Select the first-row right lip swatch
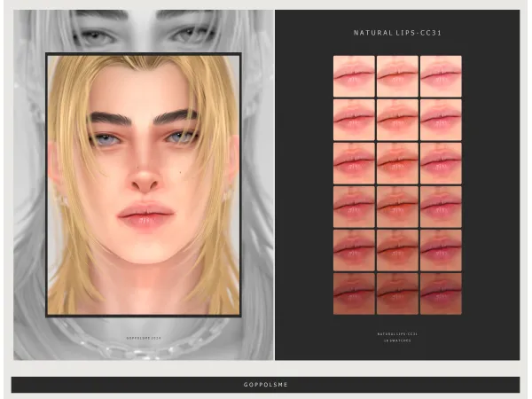The width and height of the screenshot is (532, 399). click(441, 76)
